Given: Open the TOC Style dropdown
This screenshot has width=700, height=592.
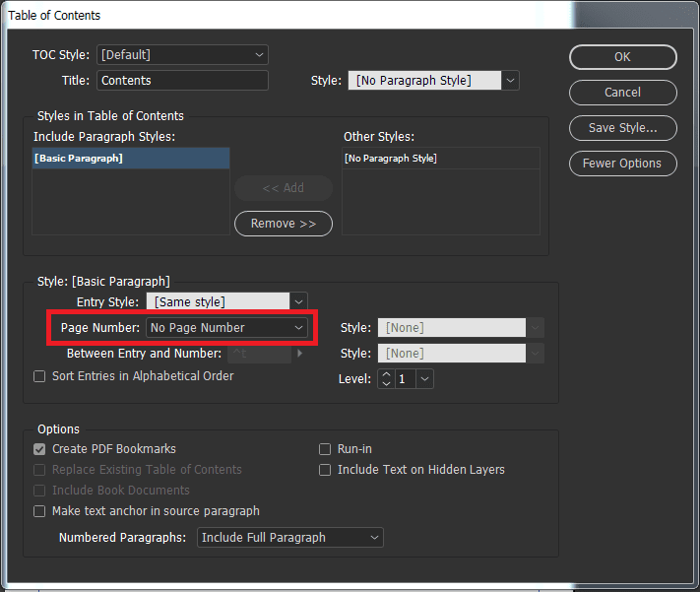Looking at the screenshot, I should (182, 55).
